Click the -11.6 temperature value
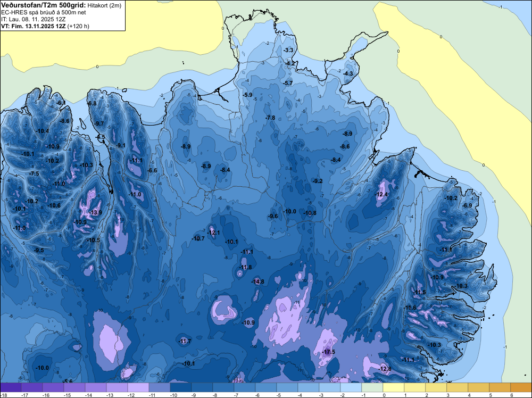The image size is (532, 398). [410, 308]
